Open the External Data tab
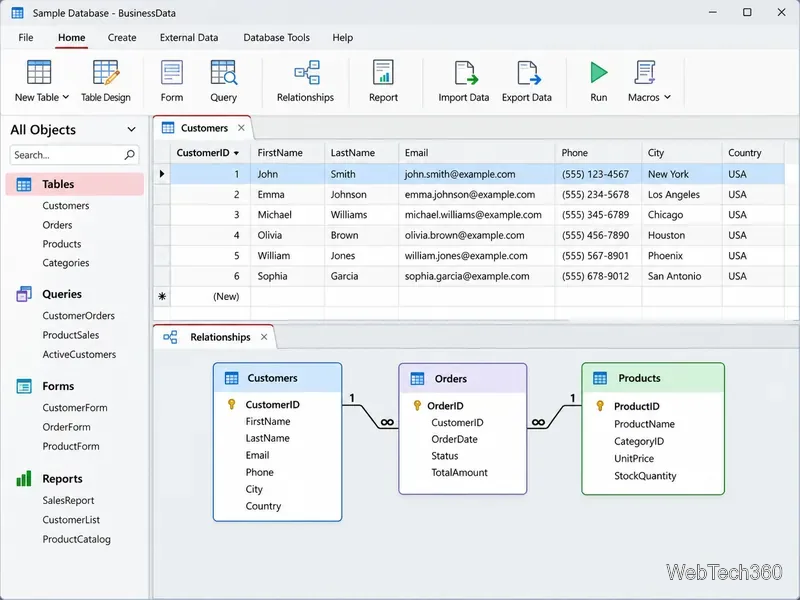The width and height of the screenshot is (800, 600). [x=189, y=37]
